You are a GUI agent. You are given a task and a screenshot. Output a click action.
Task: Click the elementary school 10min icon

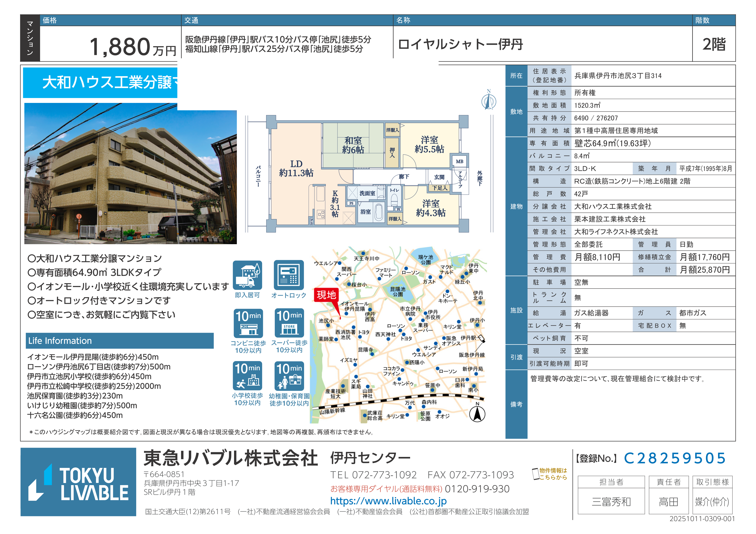coord(247,375)
